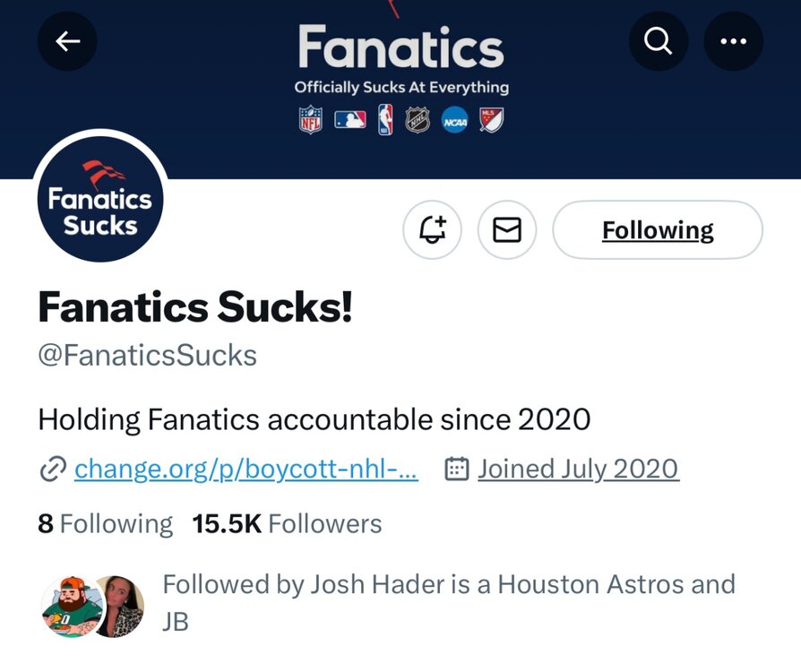801x672 pixels.
Task: Click the NCAA logo in banner
Action: (454, 120)
